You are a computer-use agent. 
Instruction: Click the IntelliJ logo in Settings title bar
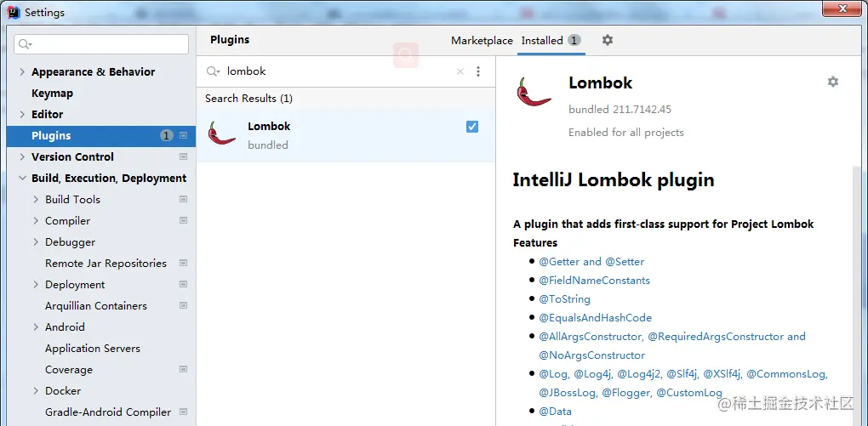click(x=14, y=12)
